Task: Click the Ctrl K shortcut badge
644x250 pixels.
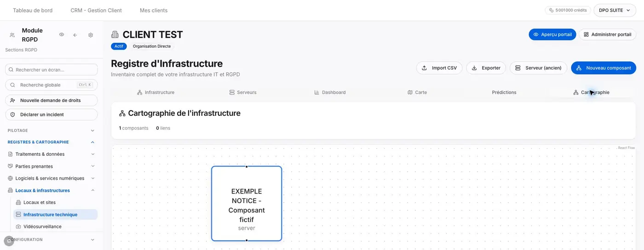Action: tap(85, 85)
